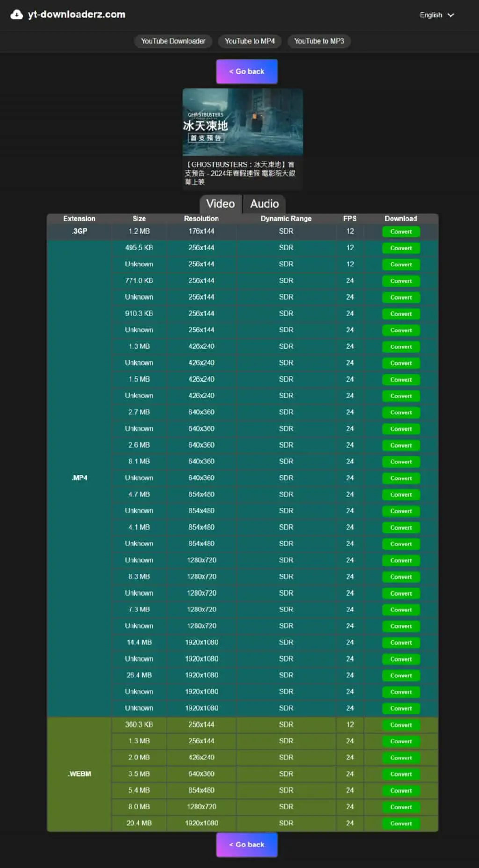Click the 495.5 KB size cell
Image resolution: width=479 pixels, height=868 pixels.
pyautogui.click(x=139, y=248)
